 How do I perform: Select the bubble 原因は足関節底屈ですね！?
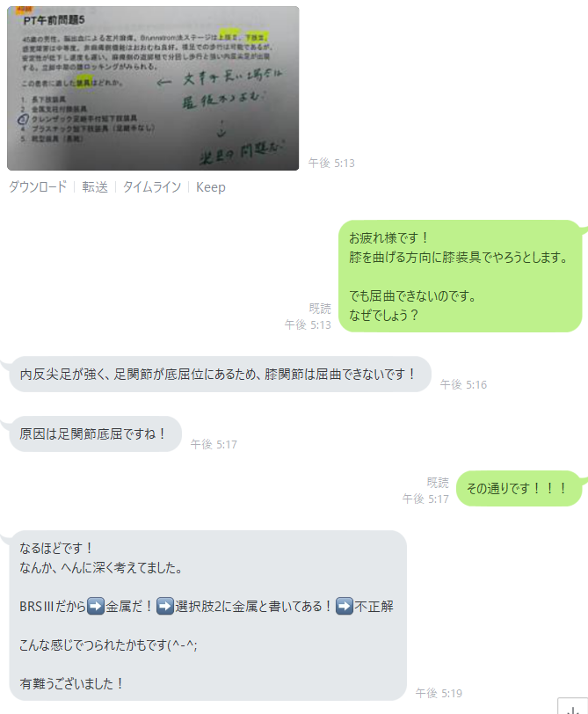[x=95, y=434]
